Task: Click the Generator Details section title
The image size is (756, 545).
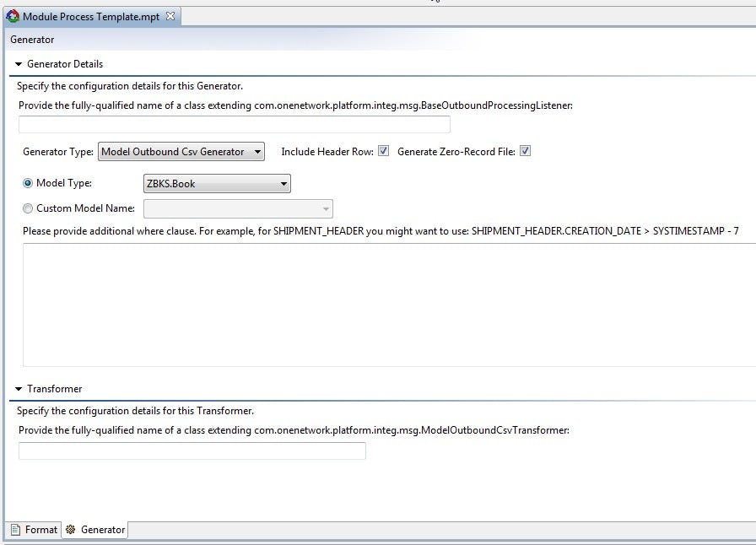Action: pos(65,64)
